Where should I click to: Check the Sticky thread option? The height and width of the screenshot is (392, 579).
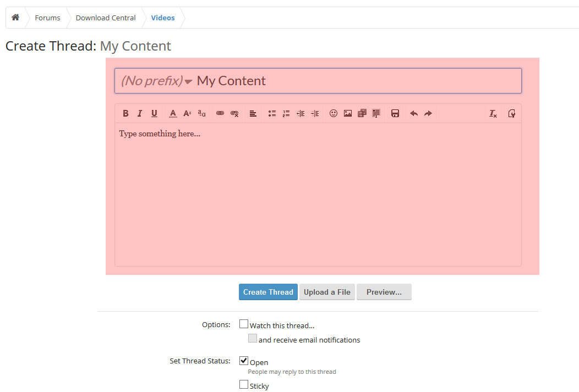[x=244, y=385]
